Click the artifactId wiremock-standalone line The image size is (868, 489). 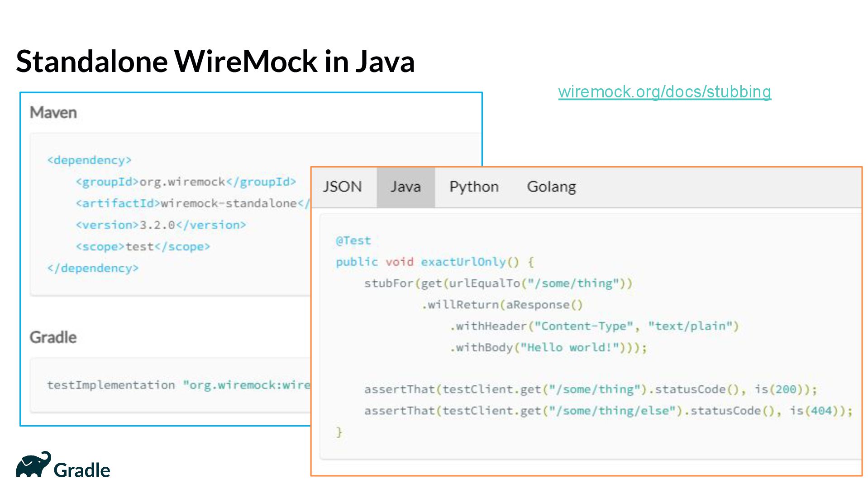(x=193, y=203)
